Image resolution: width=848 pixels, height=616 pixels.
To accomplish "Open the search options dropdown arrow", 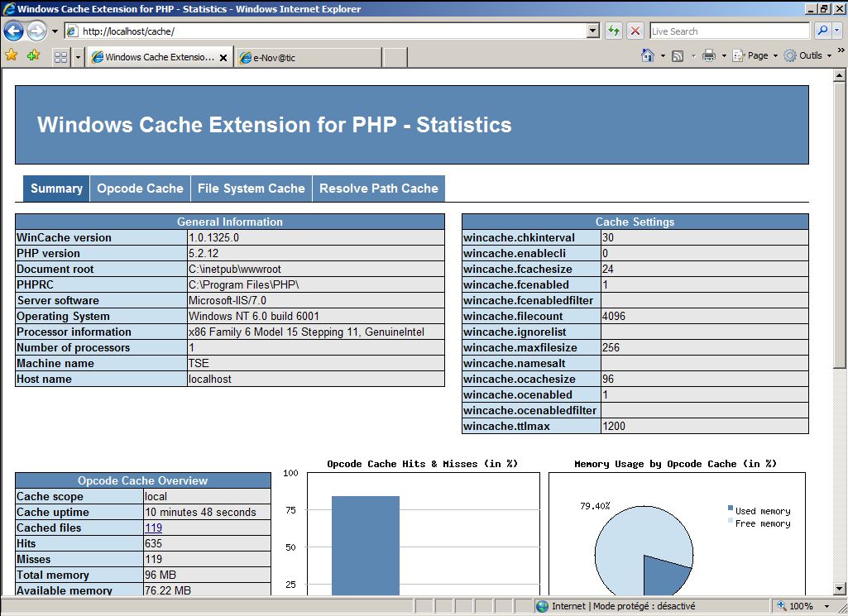I will (x=836, y=31).
